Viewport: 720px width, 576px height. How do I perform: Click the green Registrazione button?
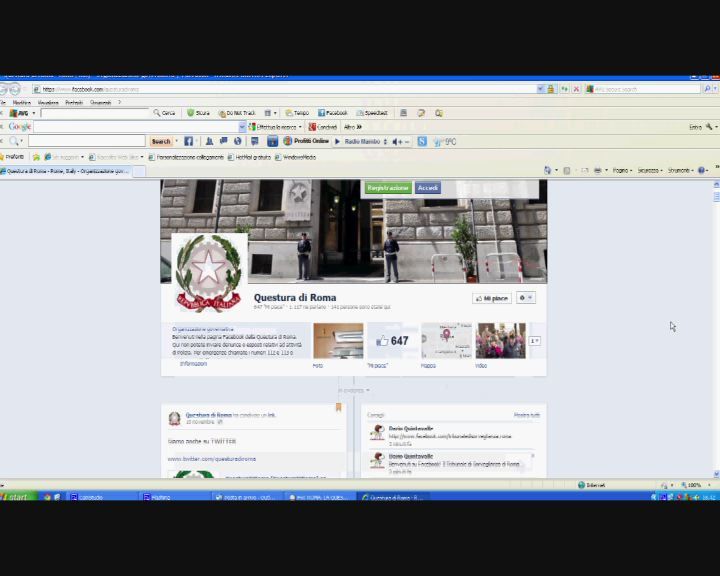(x=387, y=188)
